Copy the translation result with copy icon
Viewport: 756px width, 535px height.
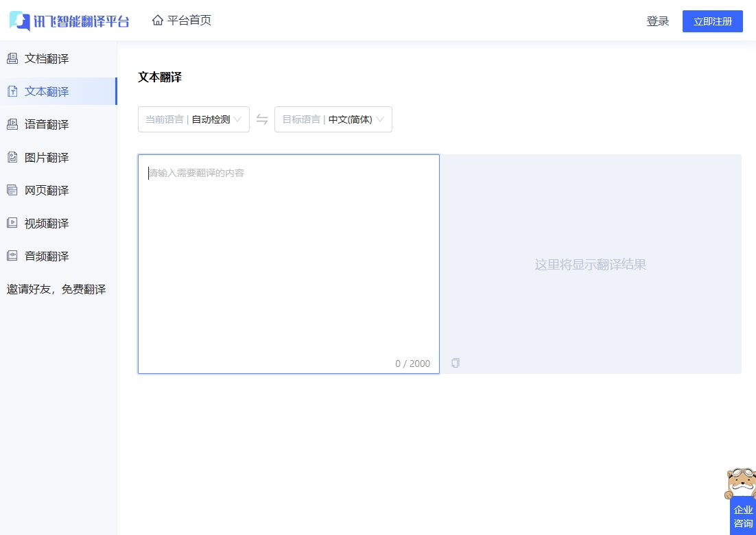click(x=456, y=363)
